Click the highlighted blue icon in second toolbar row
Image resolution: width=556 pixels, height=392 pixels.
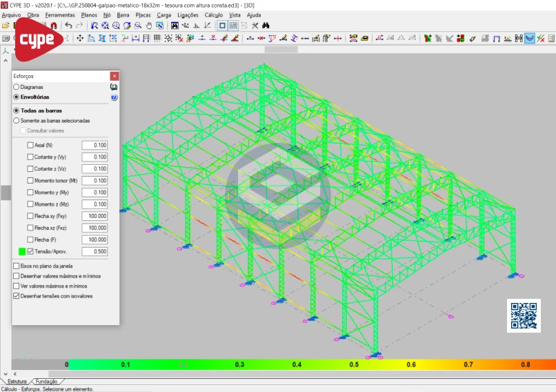(x=529, y=38)
